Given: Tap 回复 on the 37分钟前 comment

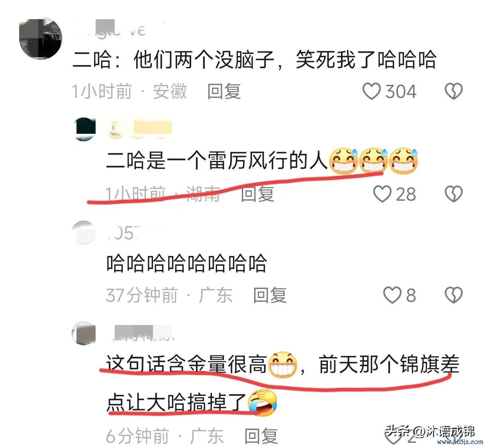Looking at the screenshot, I should (270, 295).
